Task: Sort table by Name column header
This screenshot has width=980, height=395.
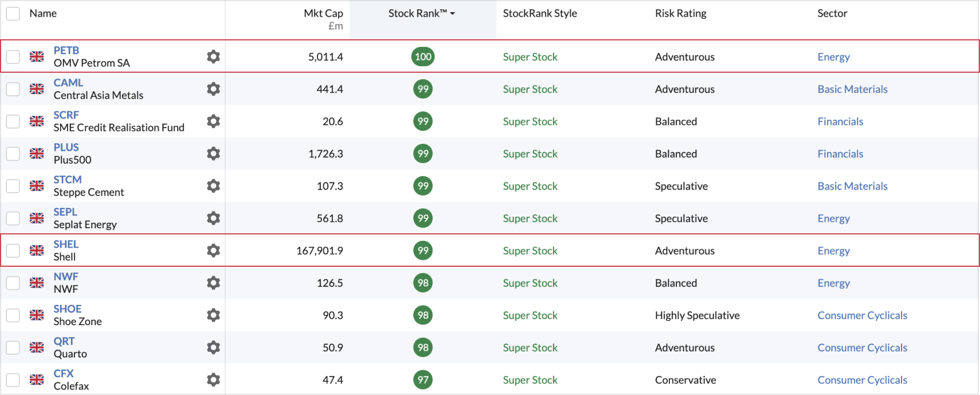Action: click(43, 13)
